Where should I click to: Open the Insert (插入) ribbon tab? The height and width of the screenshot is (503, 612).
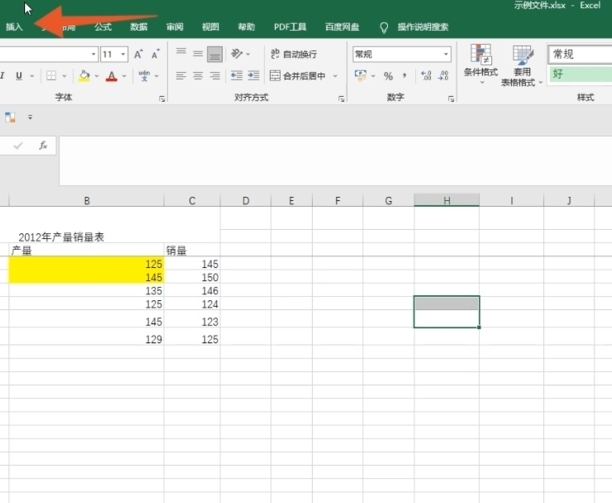(14, 27)
